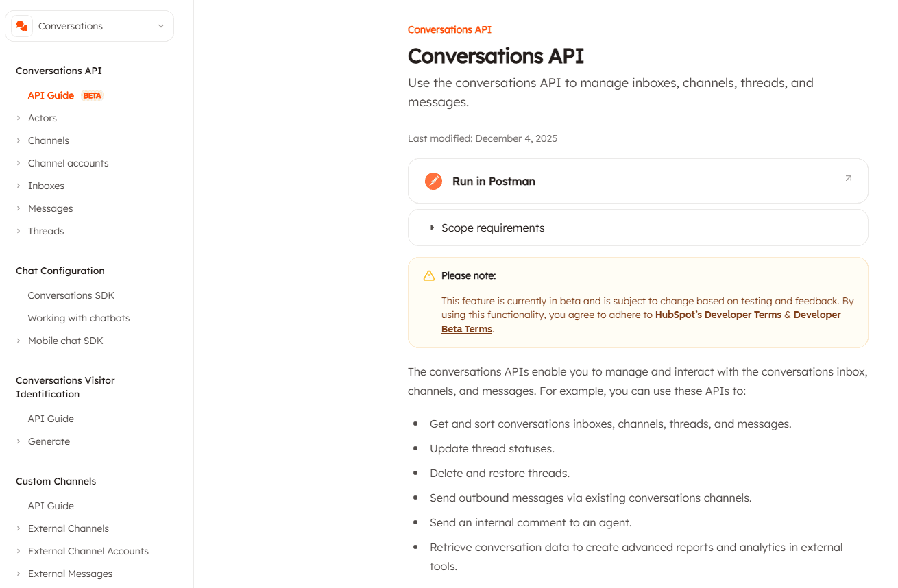898x588 pixels.
Task: Expand the Mobile chat SDK item
Action: [65, 341]
